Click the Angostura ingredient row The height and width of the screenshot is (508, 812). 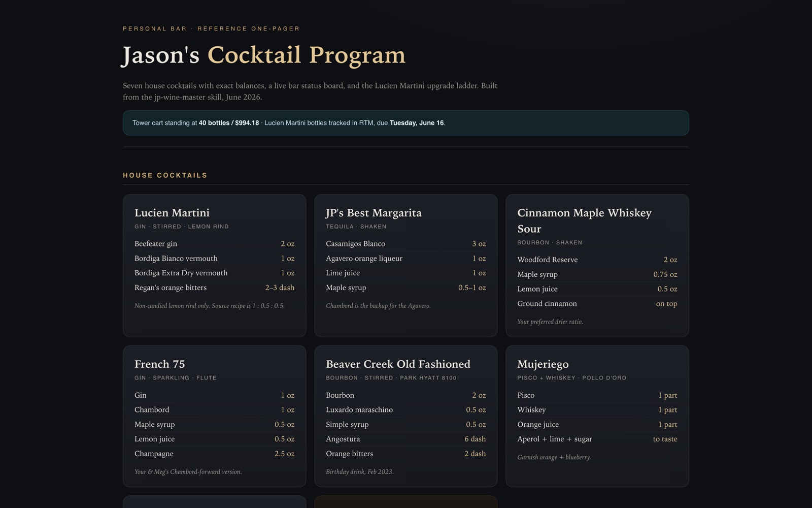coord(405,439)
